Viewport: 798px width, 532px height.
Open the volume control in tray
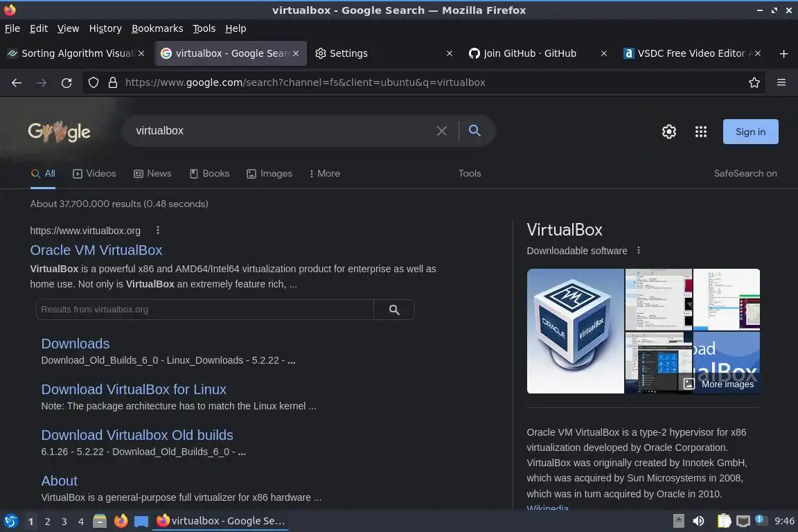click(x=698, y=521)
